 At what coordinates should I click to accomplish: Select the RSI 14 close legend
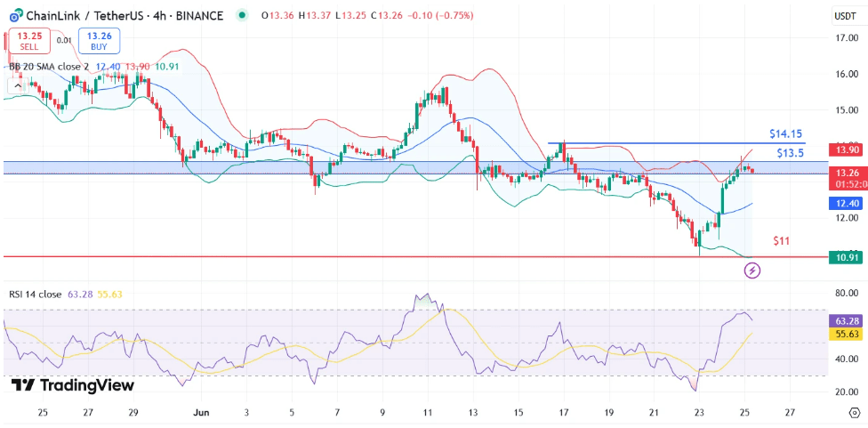click(36, 295)
